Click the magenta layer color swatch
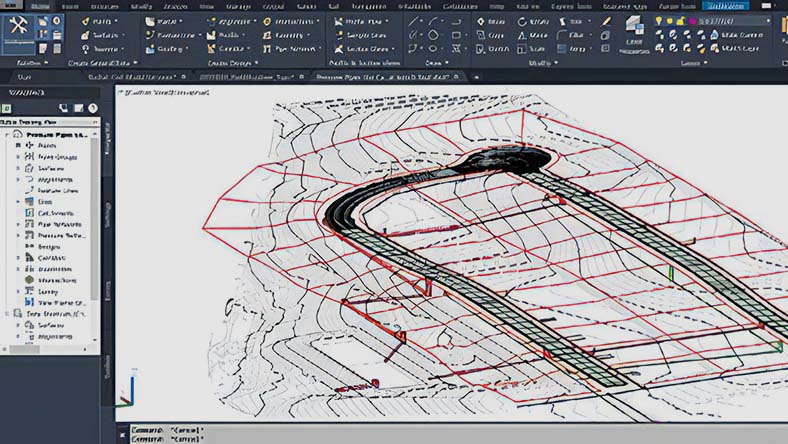Viewport: 788px width, 444px height. pos(693,21)
